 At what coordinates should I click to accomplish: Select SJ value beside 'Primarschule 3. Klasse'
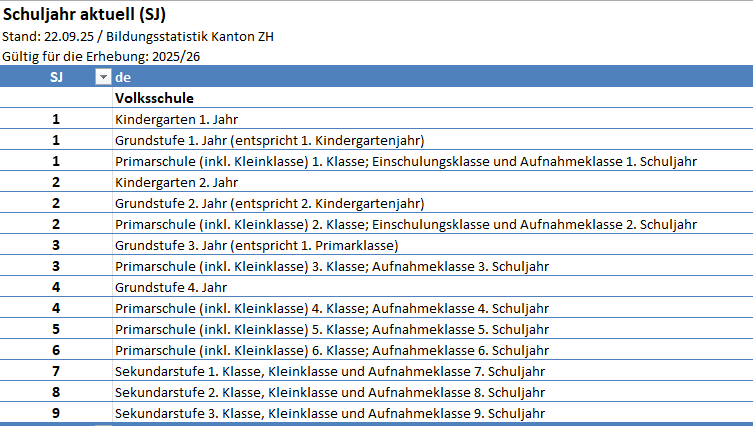[x=56, y=266]
